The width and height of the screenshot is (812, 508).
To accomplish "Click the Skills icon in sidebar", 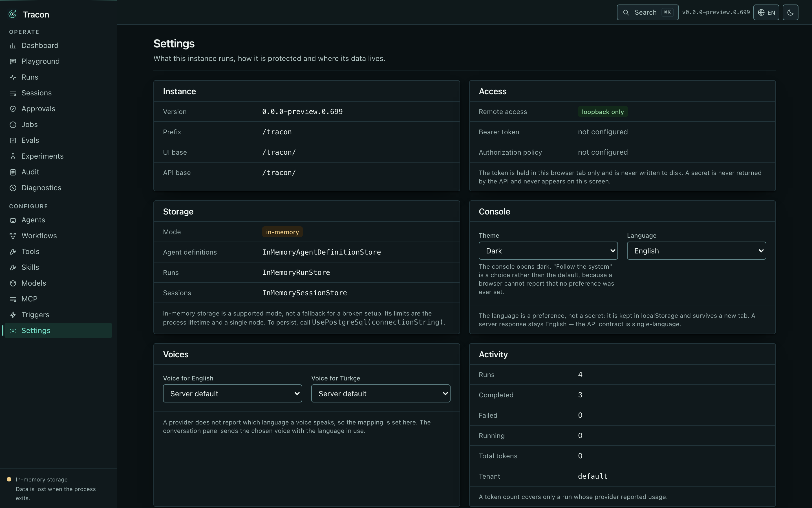I will click(x=13, y=268).
